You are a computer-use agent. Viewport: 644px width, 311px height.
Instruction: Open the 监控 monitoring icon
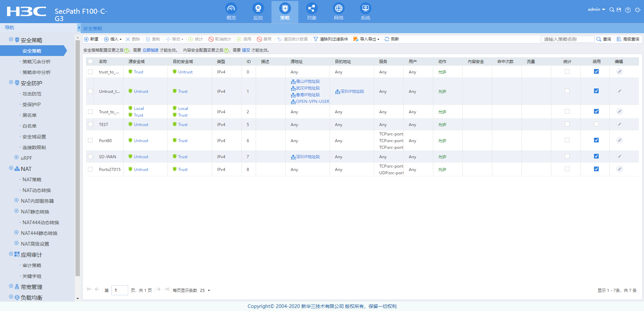[258, 9]
